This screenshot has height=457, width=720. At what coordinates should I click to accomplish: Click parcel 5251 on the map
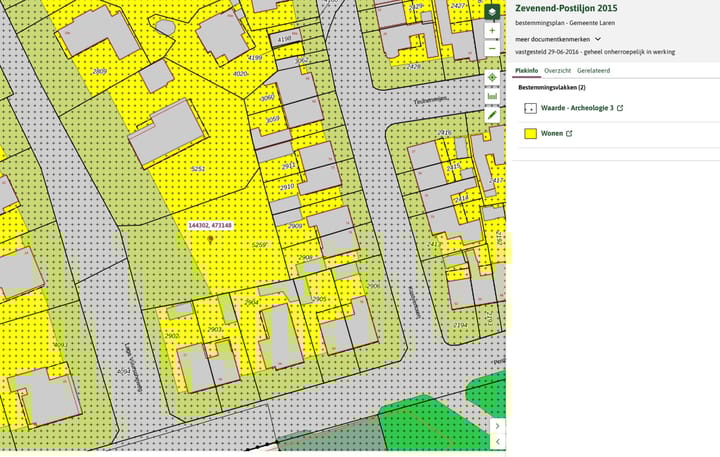tap(198, 169)
